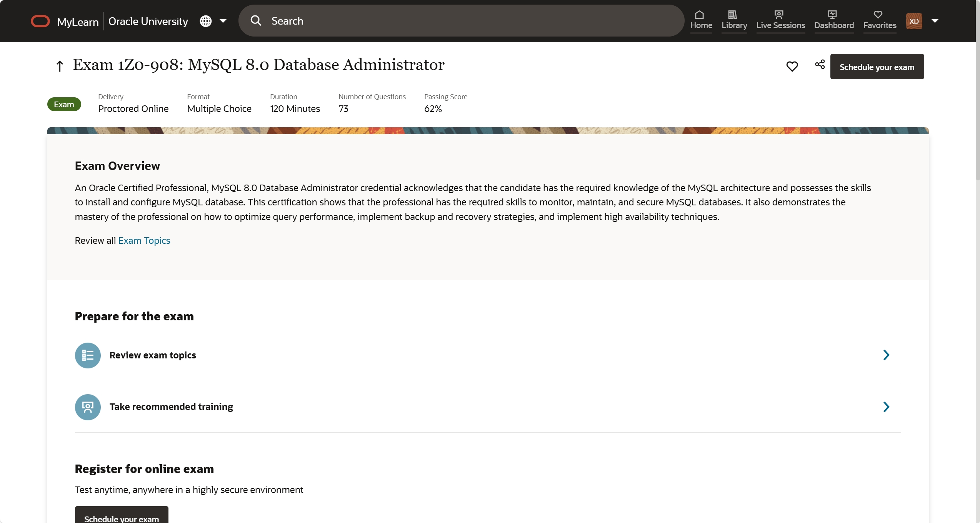Click the search magnifier icon
This screenshot has width=980, height=523.
pos(256,21)
